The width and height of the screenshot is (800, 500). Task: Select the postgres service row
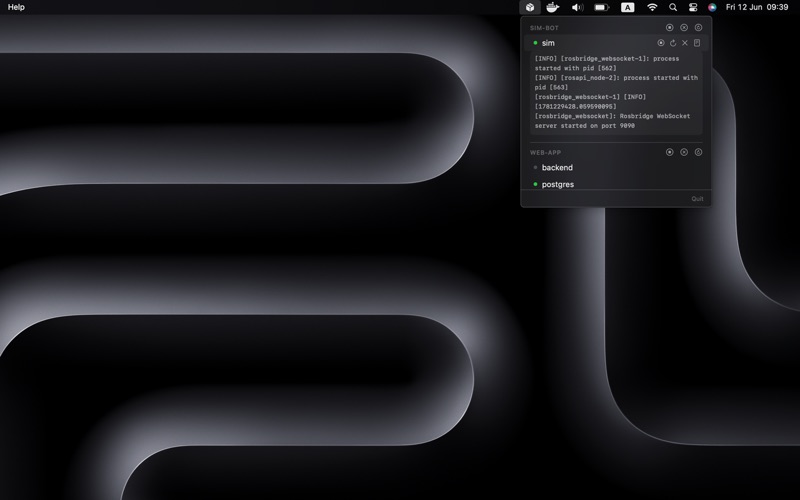[x=616, y=184]
